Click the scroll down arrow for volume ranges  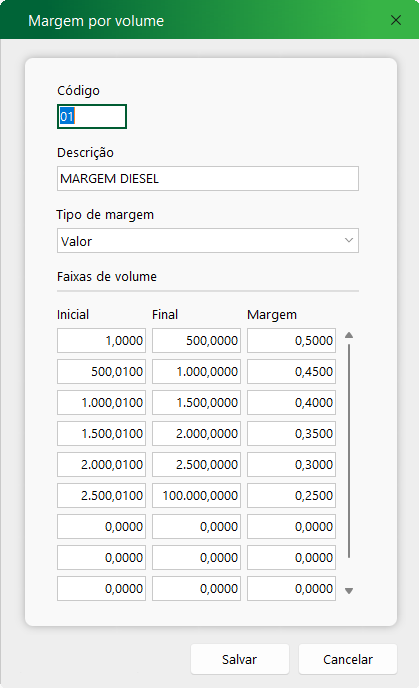(349, 591)
